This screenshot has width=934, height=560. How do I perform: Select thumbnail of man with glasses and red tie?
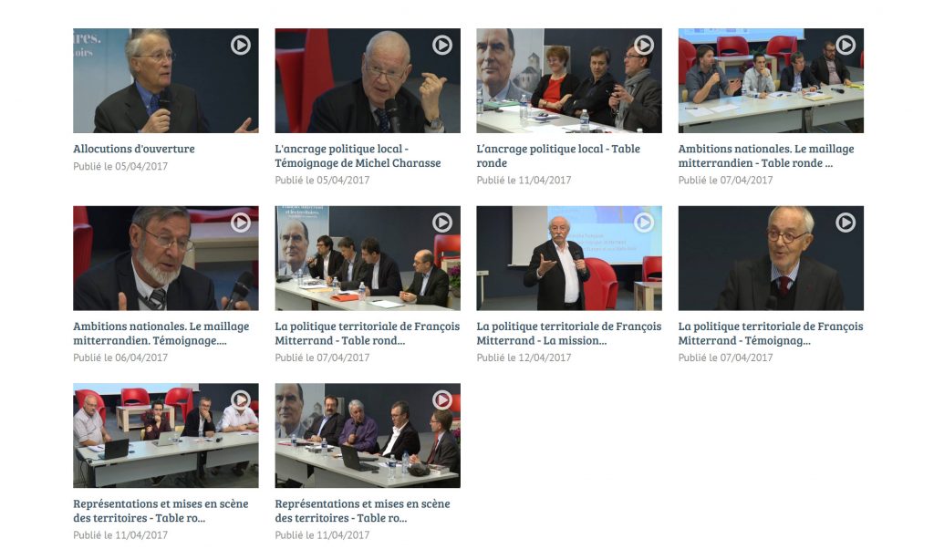771,258
